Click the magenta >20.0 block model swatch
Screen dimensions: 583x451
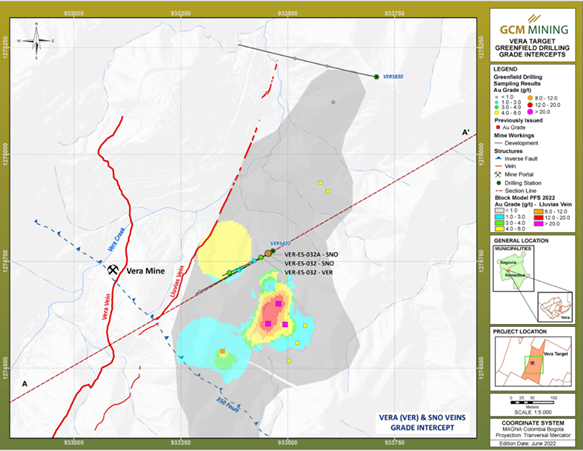pyautogui.click(x=539, y=224)
